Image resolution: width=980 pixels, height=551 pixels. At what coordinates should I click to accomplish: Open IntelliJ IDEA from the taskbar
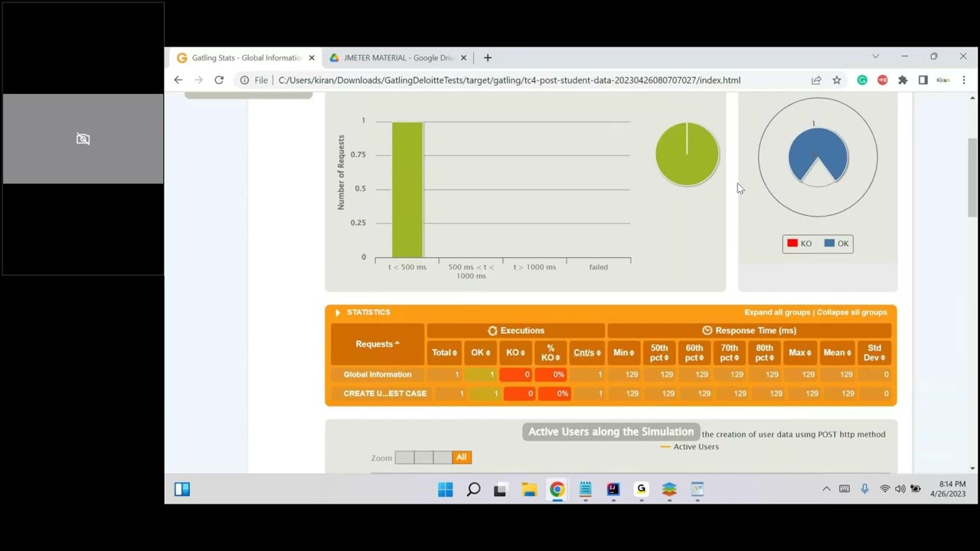coord(613,489)
